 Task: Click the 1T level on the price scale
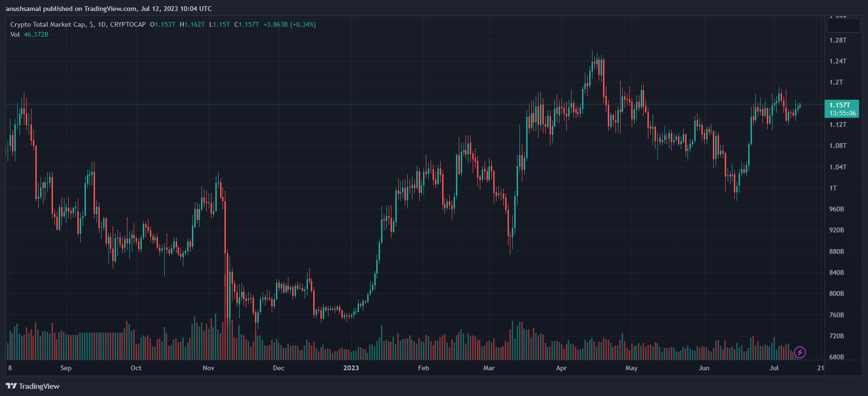click(x=833, y=188)
